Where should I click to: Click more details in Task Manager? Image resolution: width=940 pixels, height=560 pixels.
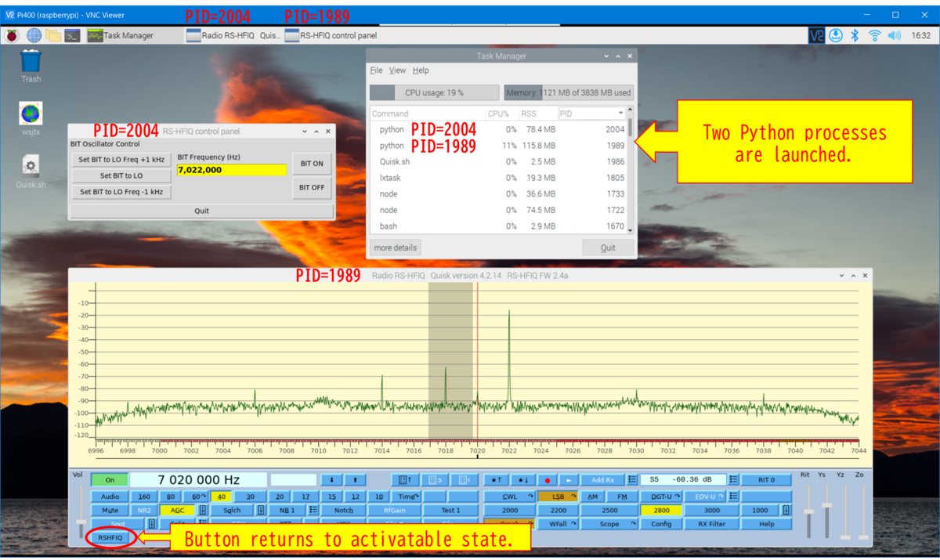pos(395,247)
